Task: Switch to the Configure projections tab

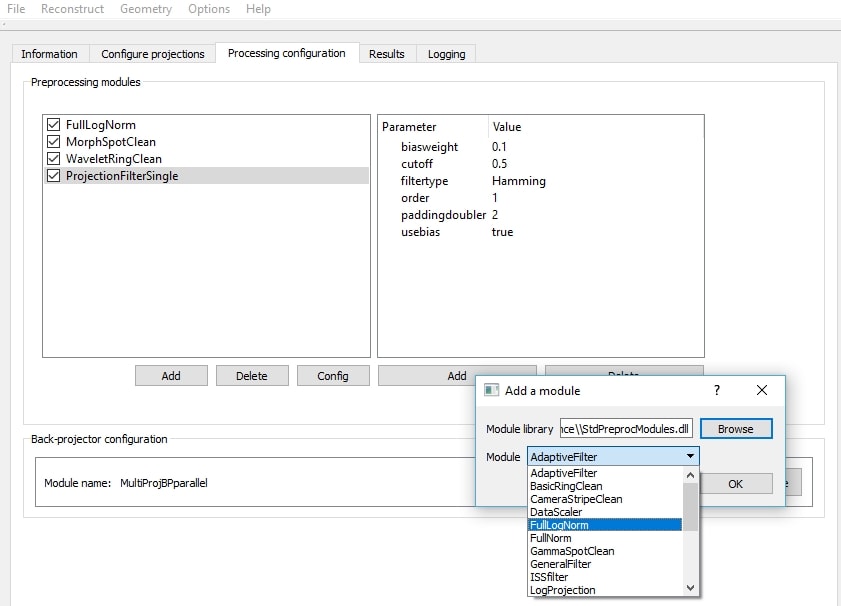Action: (x=153, y=54)
